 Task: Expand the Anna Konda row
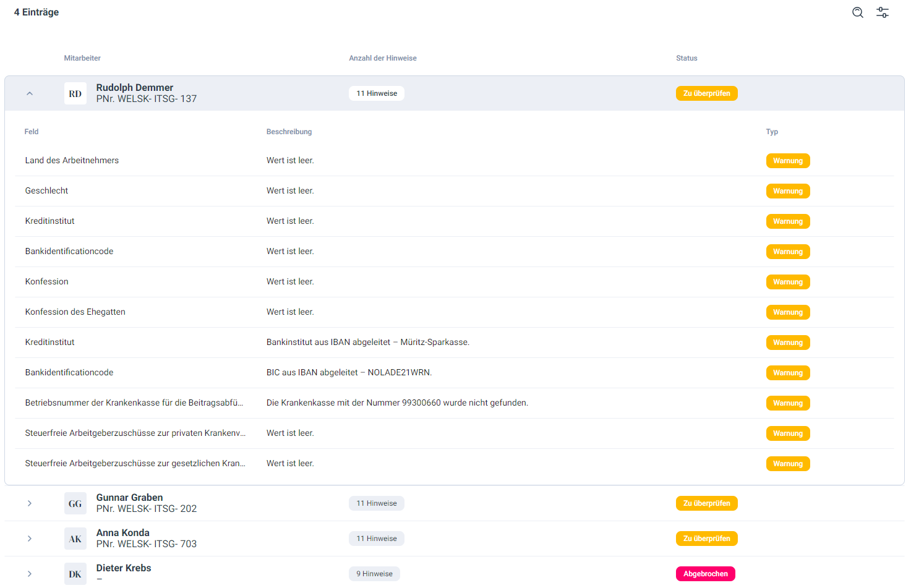pos(30,539)
